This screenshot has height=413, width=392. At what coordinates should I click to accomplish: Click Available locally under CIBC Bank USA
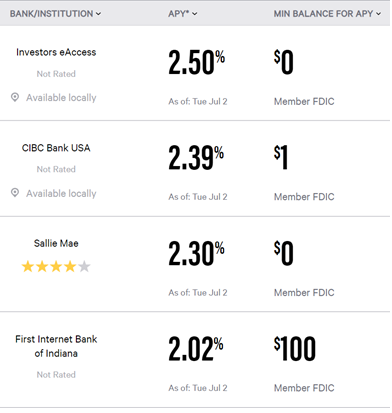(x=61, y=193)
